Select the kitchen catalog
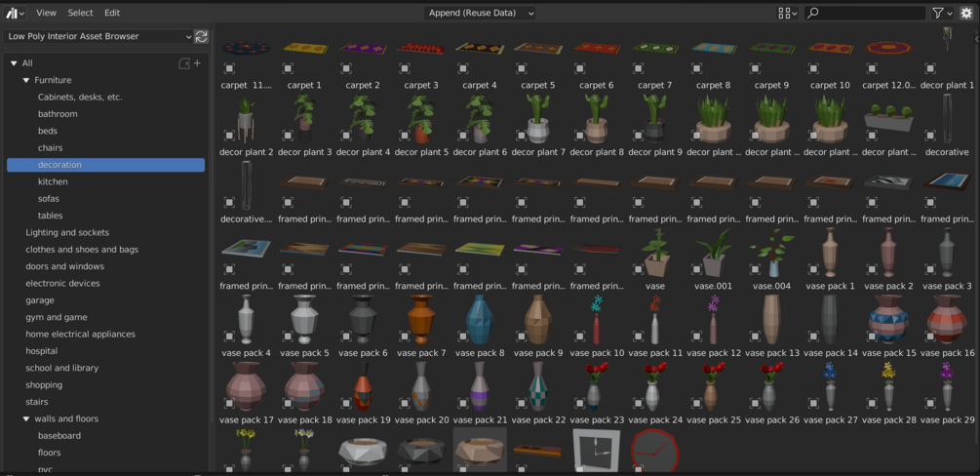Image resolution: width=980 pixels, height=476 pixels. point(53,181)
